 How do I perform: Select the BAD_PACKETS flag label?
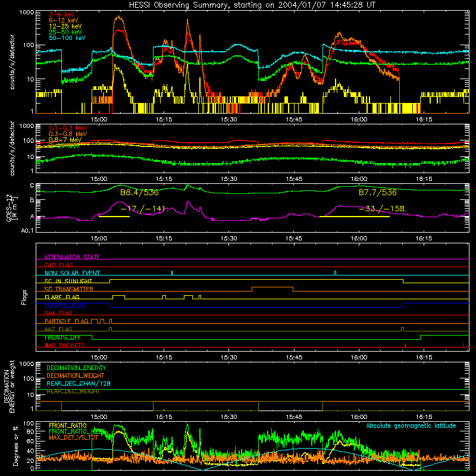click(x=65, y=345)
